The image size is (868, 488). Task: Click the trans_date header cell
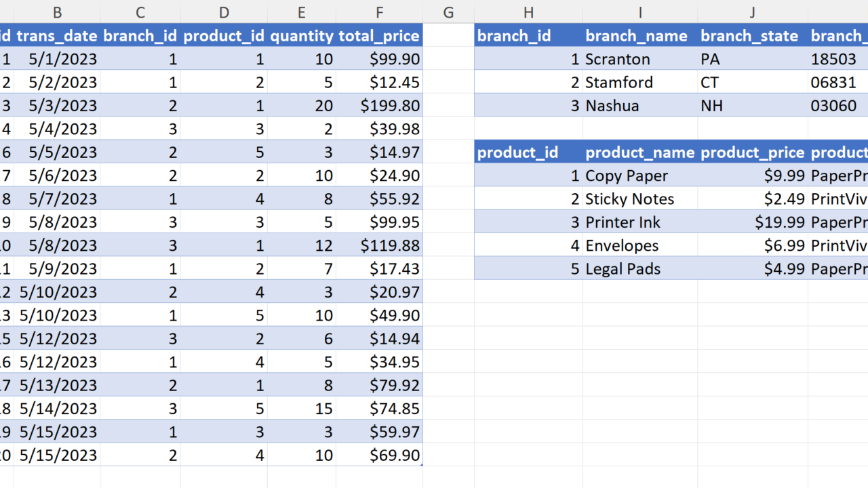(57, 36)
